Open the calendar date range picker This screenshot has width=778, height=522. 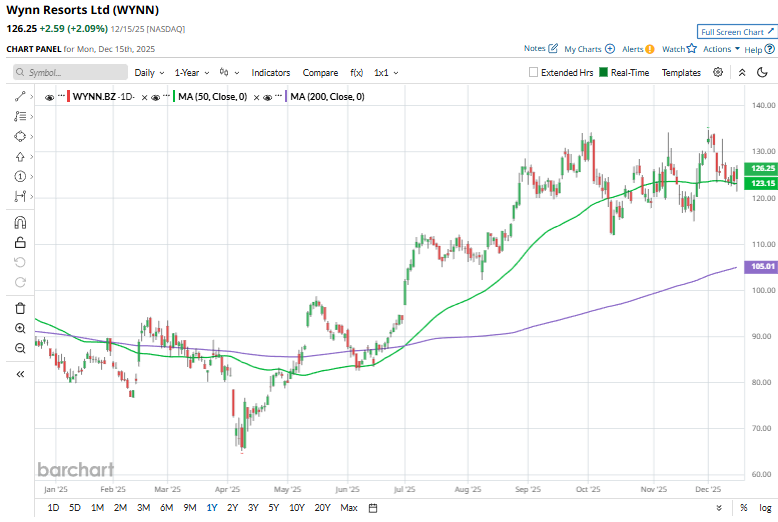pyautogui.click(x=373, y=508)
